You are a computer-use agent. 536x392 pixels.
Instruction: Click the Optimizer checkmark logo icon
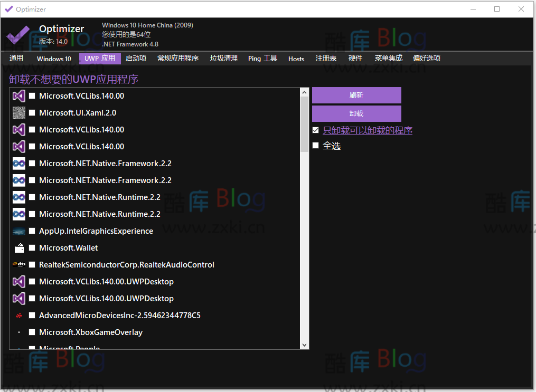(17, 35)
